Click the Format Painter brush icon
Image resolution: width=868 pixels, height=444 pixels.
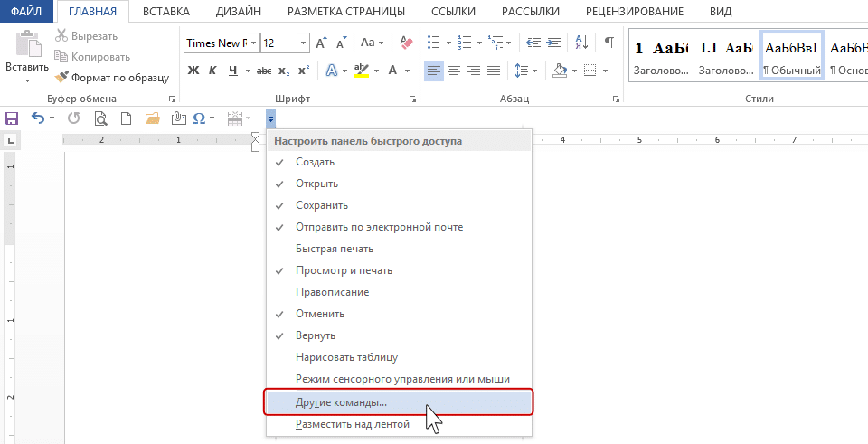[x=61, y=78]
